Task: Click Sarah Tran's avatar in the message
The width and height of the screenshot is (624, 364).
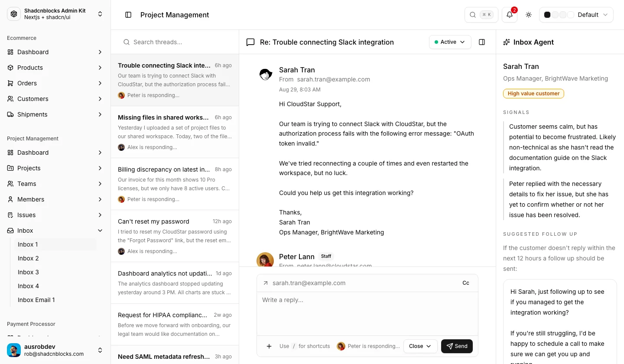Action: click(x=265, y=75)
